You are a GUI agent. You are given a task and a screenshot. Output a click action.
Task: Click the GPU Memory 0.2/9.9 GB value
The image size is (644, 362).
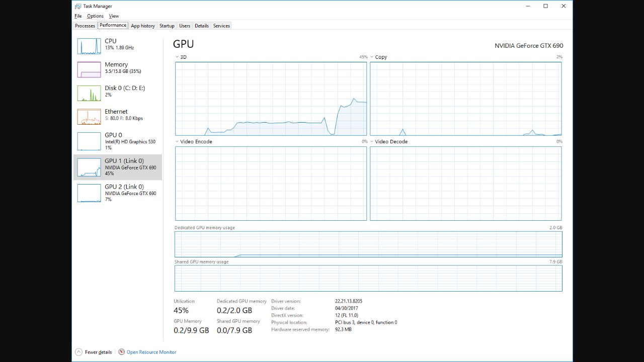click(x=191, y=330)
